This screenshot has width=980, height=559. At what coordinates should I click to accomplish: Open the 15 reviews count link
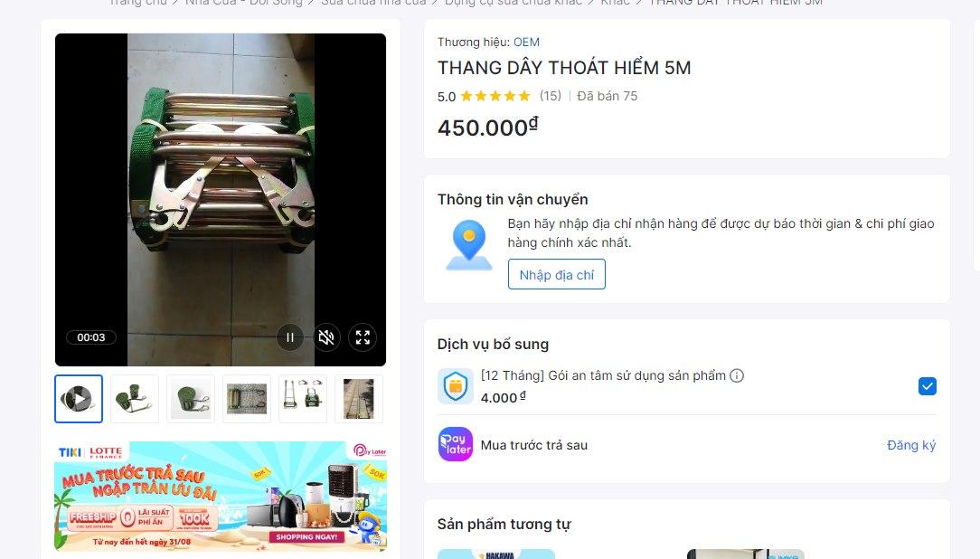click(550, 96)
